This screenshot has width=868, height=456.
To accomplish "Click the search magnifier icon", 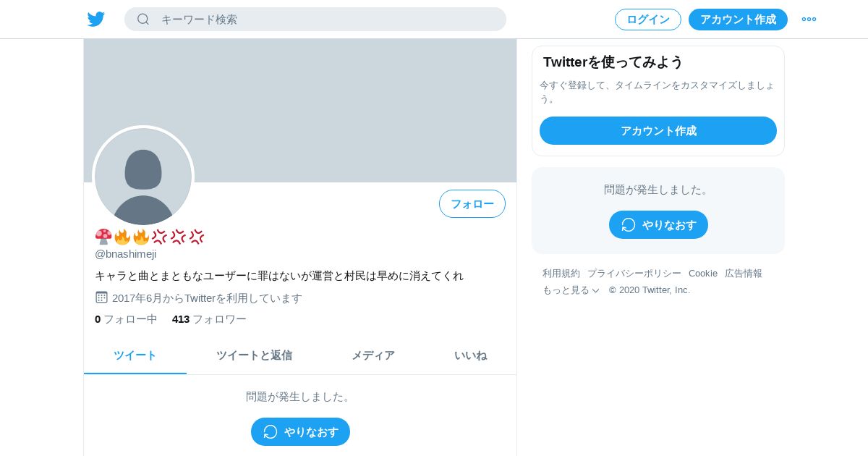I will [x=143, y=20].
